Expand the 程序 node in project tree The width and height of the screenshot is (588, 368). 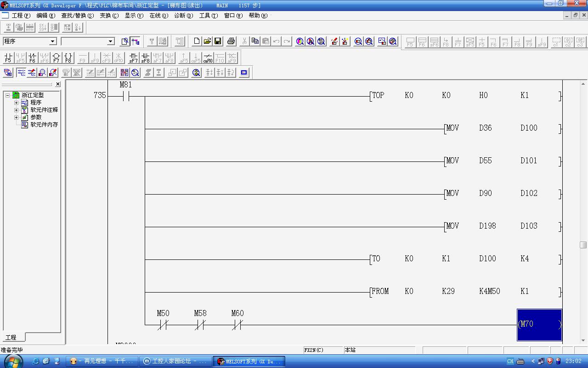(x=16, y=103)
